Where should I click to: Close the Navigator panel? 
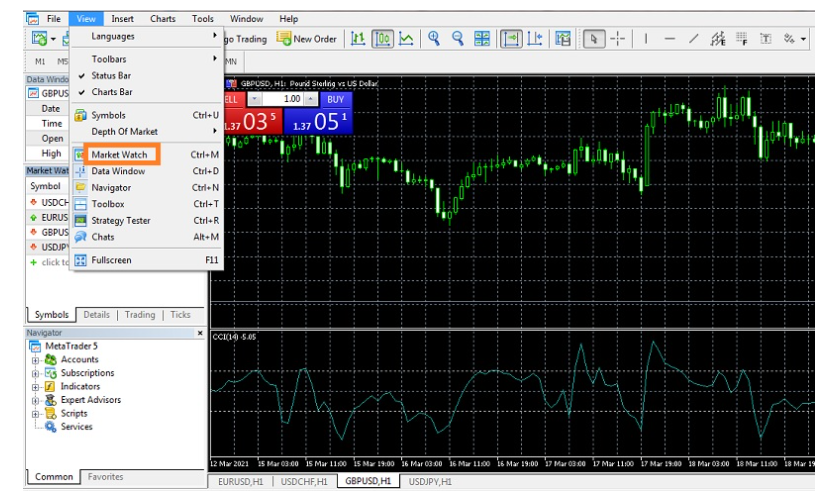tap(200, 333)
